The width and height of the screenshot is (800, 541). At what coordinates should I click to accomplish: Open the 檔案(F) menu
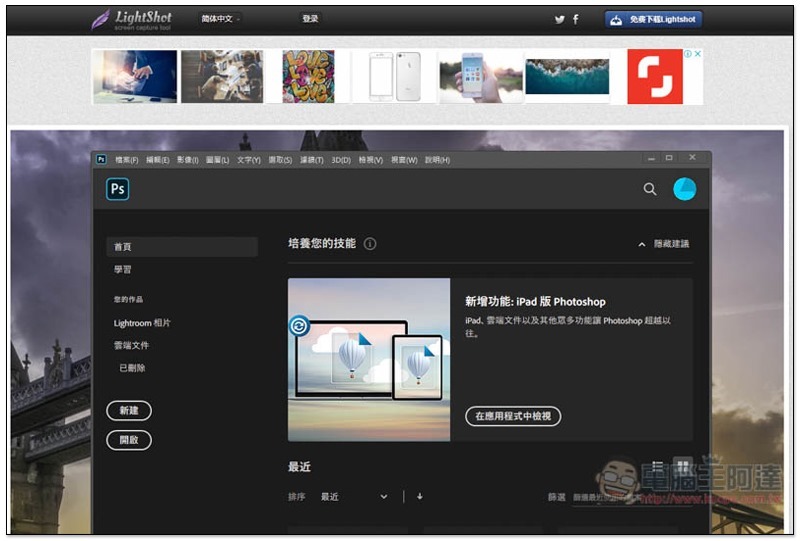click(x=127, y=160)
